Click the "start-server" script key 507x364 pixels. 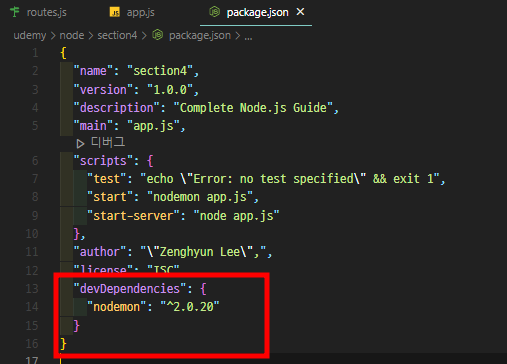point(133,216)
